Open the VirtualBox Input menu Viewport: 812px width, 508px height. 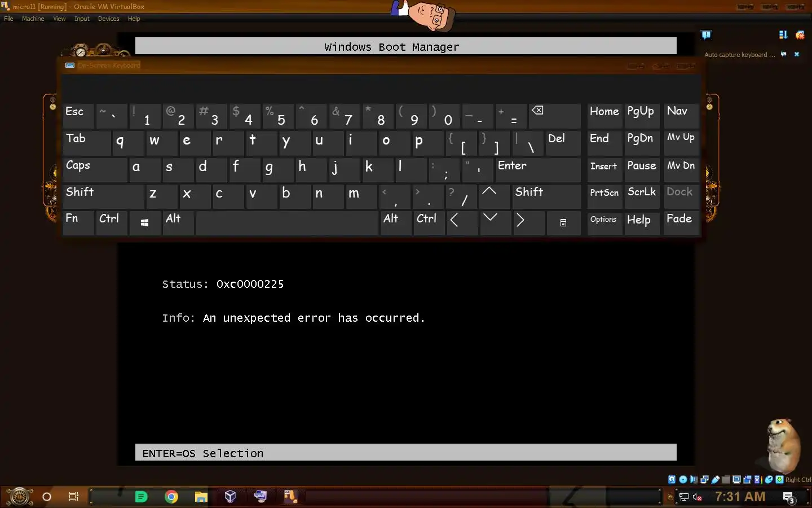click(82, 19)
